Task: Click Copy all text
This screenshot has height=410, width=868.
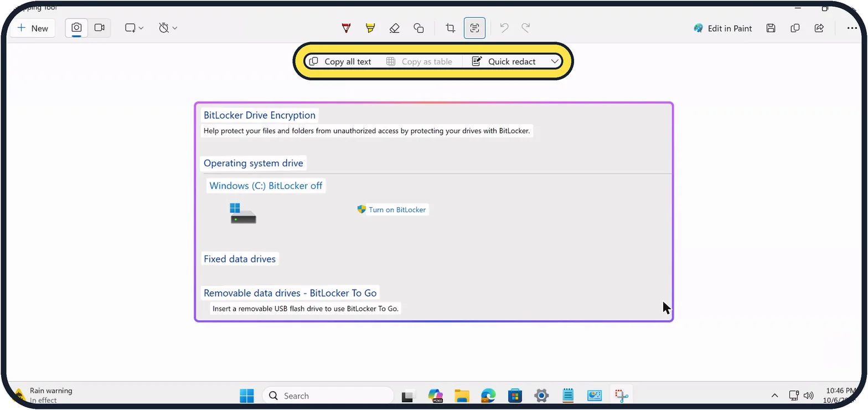Action: tap(340, 61)
